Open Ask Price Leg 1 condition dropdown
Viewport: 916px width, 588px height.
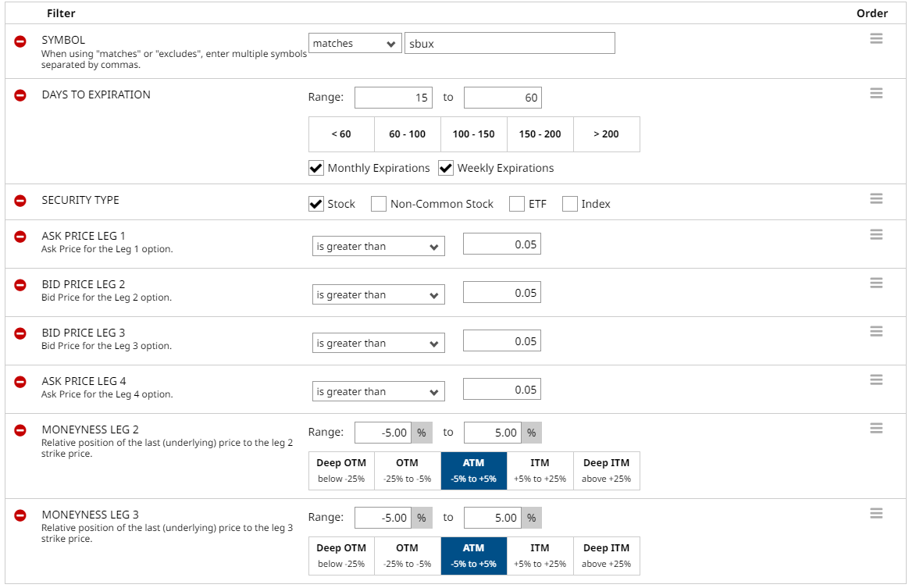click(x=378, y=247)
